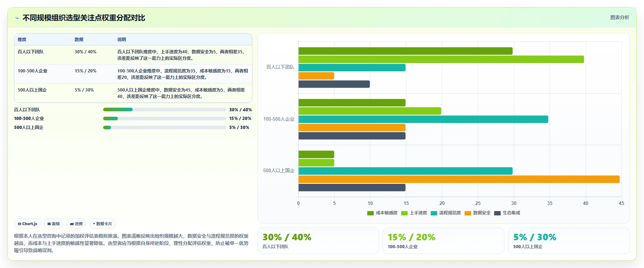This screenshot has width=644, height=268.
Task: Click the 15% / 20% progress value
Action: pyautogui.click(x=240, y=119)
